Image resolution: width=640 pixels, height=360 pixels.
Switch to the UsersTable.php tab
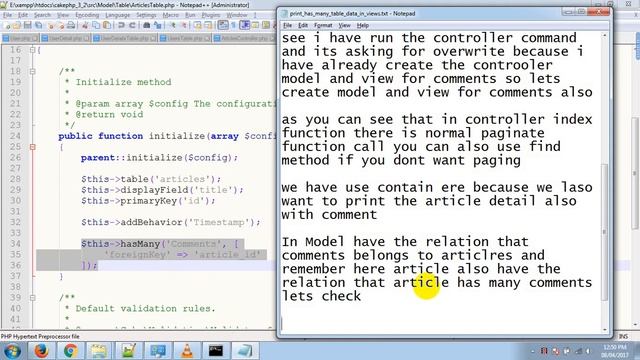185,38
